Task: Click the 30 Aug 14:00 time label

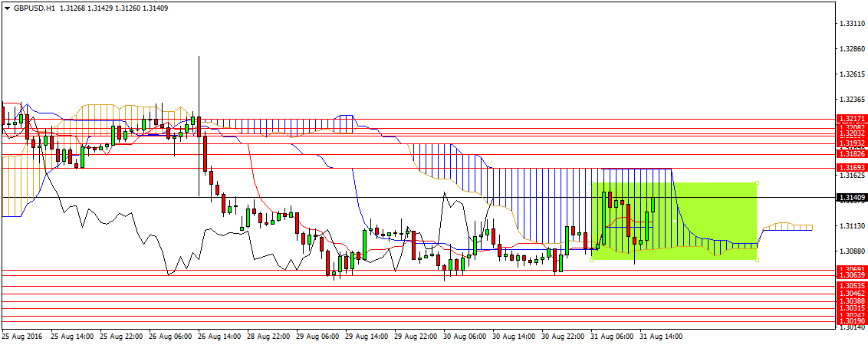Action: [513, 337]
